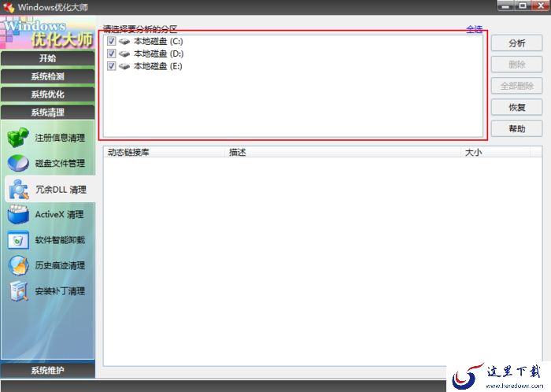
Task: Click the Windows优化大师 title bar app icon
Action: coord(8,7)
